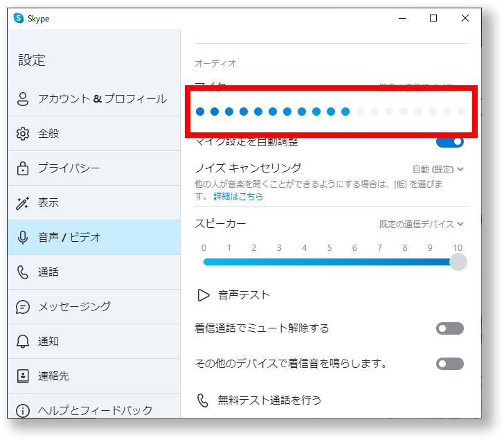504x440 pixels.
Task: Click the person icon for アカウント & プロフィール
Action: pyautogui.click(x=22, y=99)
